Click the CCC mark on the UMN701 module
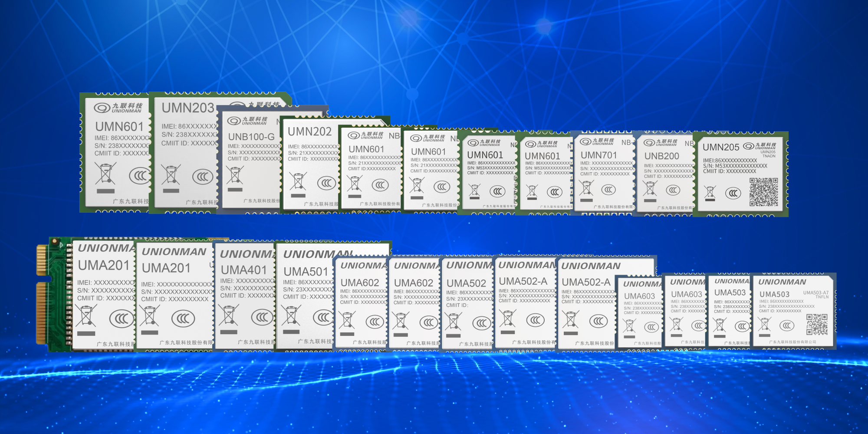 608,190
